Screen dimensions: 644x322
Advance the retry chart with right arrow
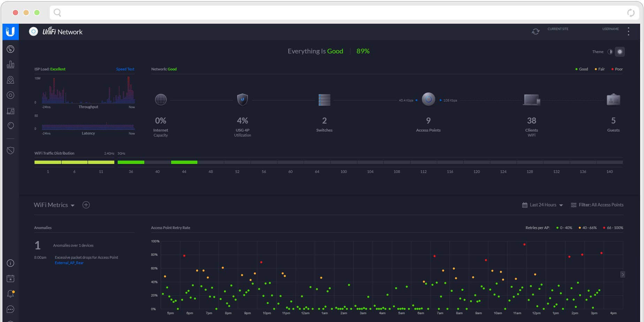(x=622, y=275)
